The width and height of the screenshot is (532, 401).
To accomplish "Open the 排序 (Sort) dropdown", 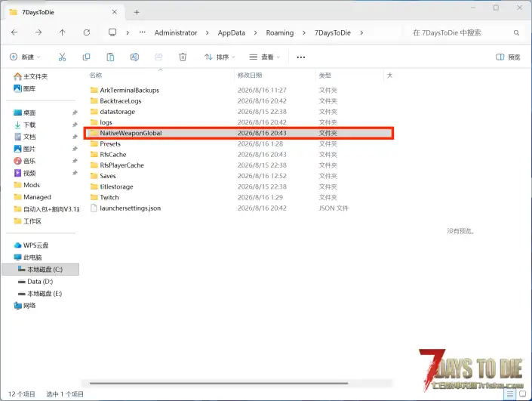I will (220, 57).
